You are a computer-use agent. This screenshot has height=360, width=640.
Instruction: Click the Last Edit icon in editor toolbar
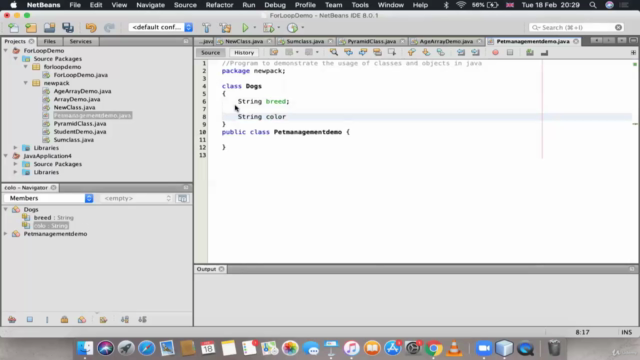click(274, 52)
